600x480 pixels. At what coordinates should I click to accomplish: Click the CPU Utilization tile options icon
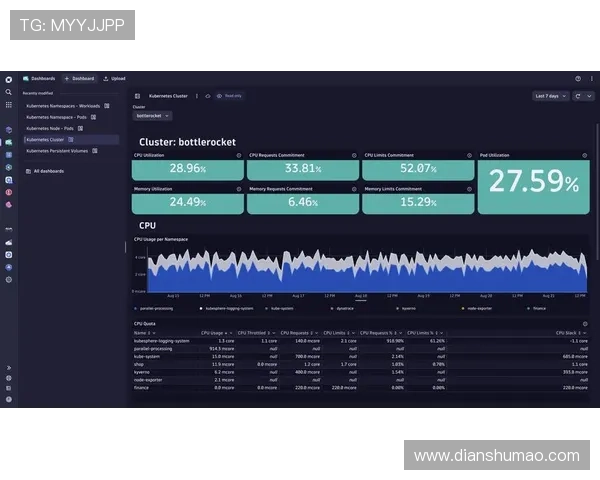pyautogui.click(x=239, y=155)
